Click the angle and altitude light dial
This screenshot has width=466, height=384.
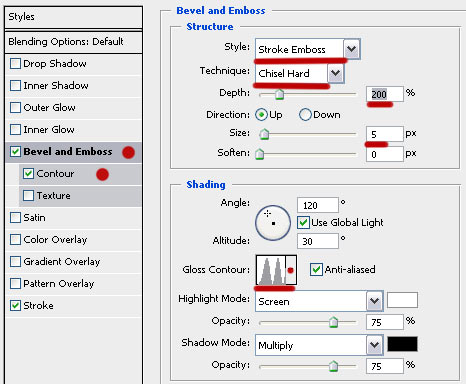click(x=273, y=223)
